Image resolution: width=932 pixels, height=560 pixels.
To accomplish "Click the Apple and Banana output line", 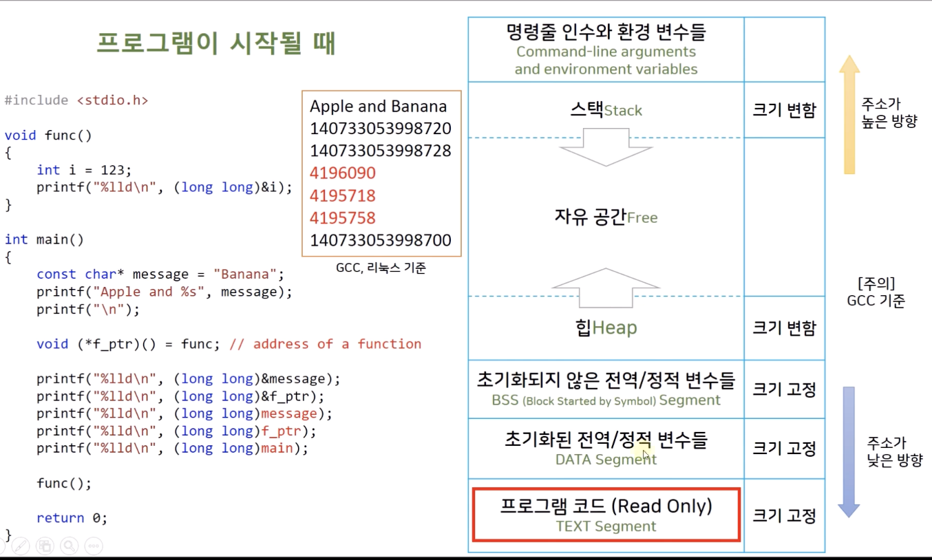I will click(379, 107).
